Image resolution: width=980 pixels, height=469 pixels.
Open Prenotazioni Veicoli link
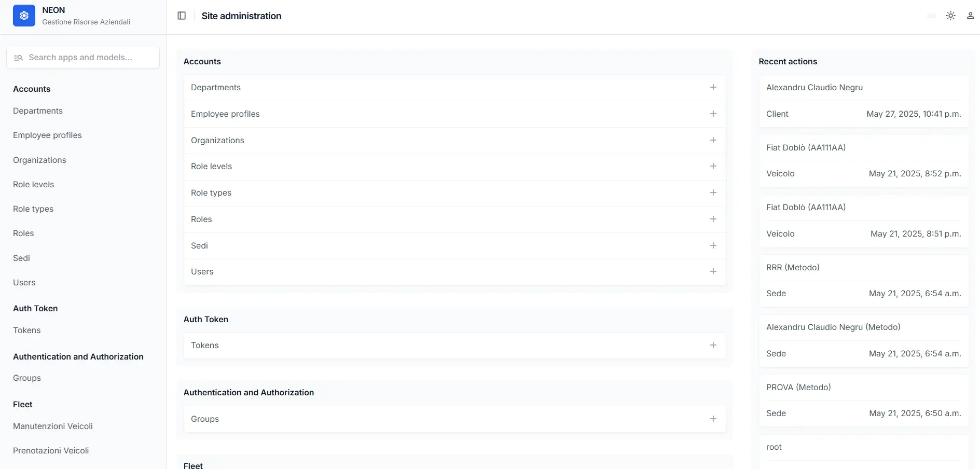51,450
